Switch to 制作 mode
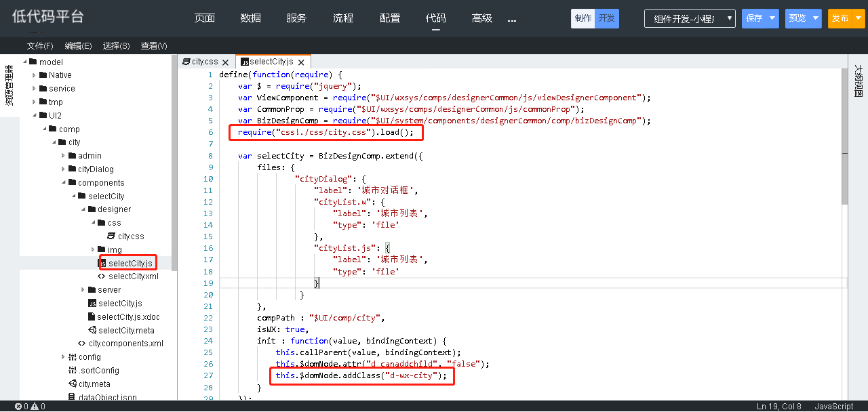 pyautogui.click(x=583, y=19)
